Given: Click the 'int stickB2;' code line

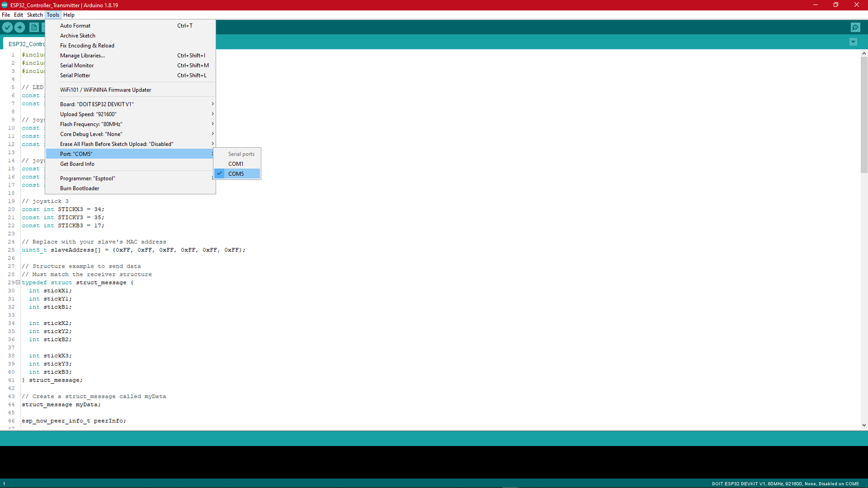Looking at the screenshot, I should click(50, 339).
